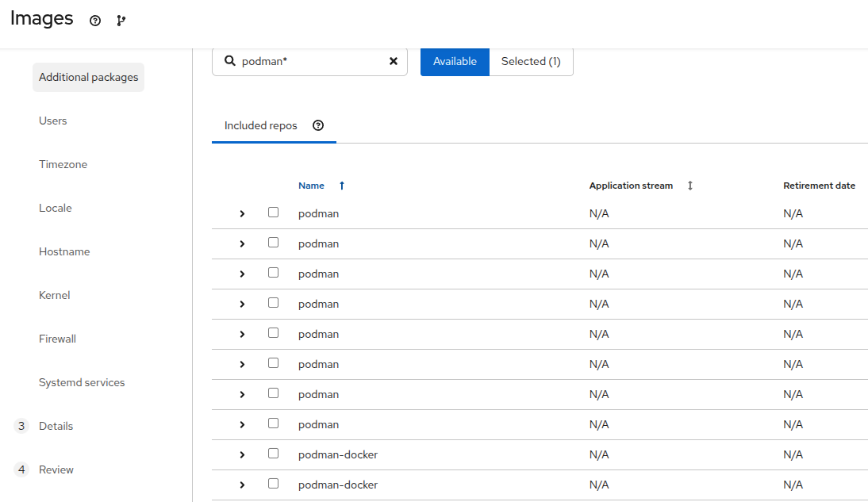Show Available packages
This screenshot has width=868, height=502.
pos(455,61)
